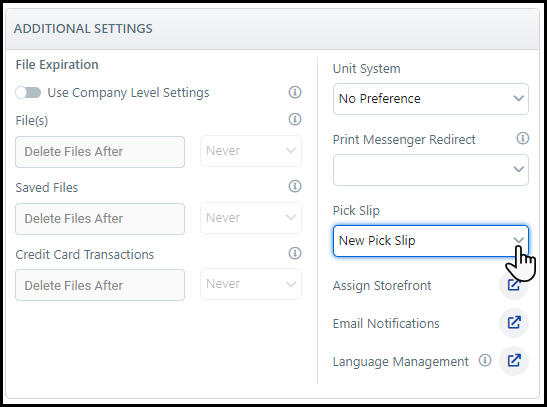Open the File(s) Never dropdown
The image size is (547, 407).
[x=251, y=151]
